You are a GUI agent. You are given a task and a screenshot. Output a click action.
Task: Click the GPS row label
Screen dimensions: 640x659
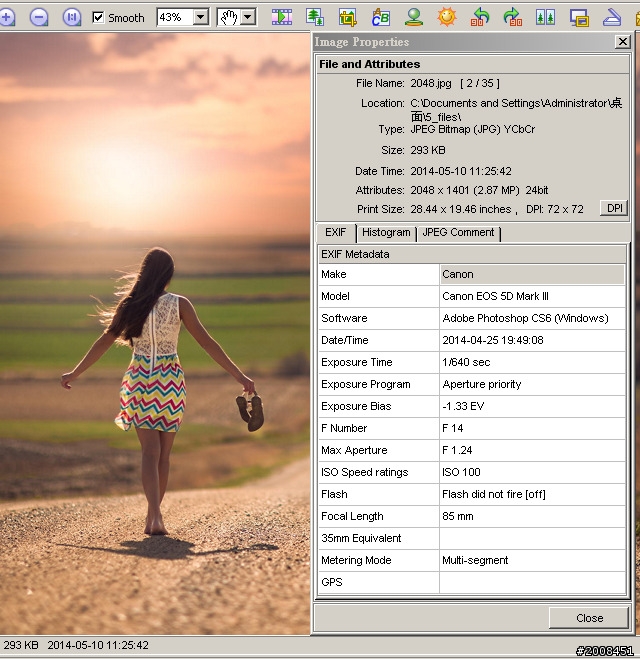332,582
